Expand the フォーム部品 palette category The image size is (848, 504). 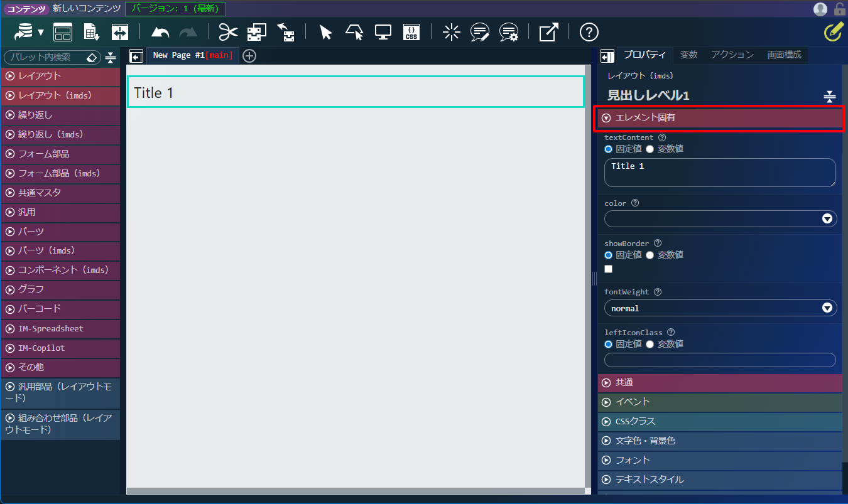pyautogui.click(x=60, y=154)
